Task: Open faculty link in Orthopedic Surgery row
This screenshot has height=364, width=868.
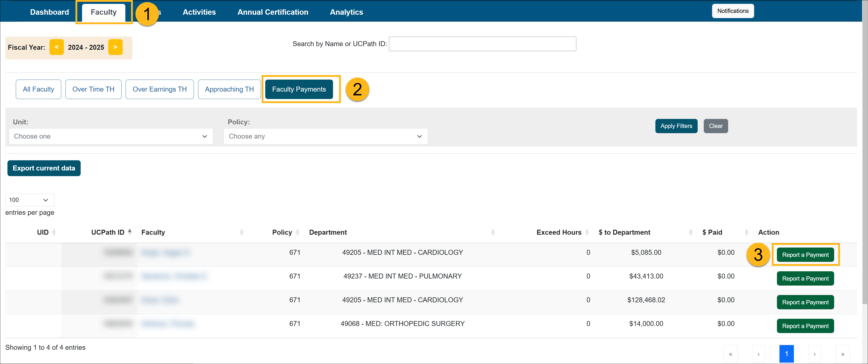Action: (x=168, y=324)
